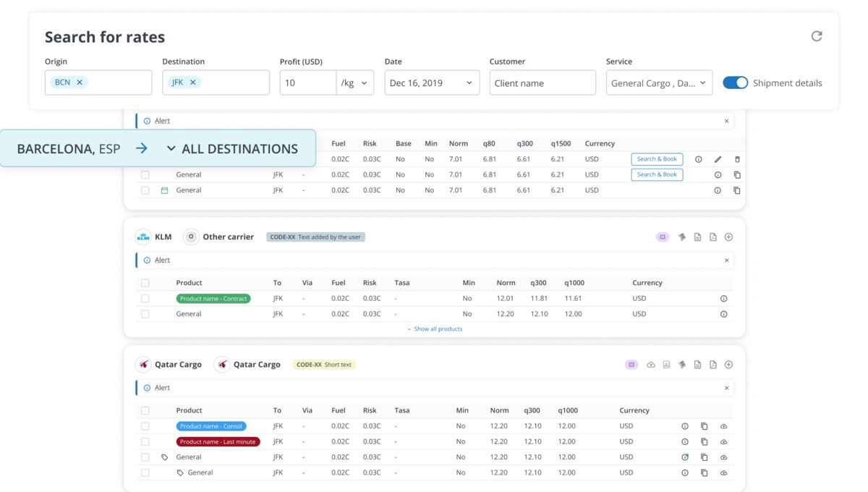Open info icon beside the pencil edit icon
Viewport: 868px width, 492px height.
pyautogui.click(x=699, y=159)
